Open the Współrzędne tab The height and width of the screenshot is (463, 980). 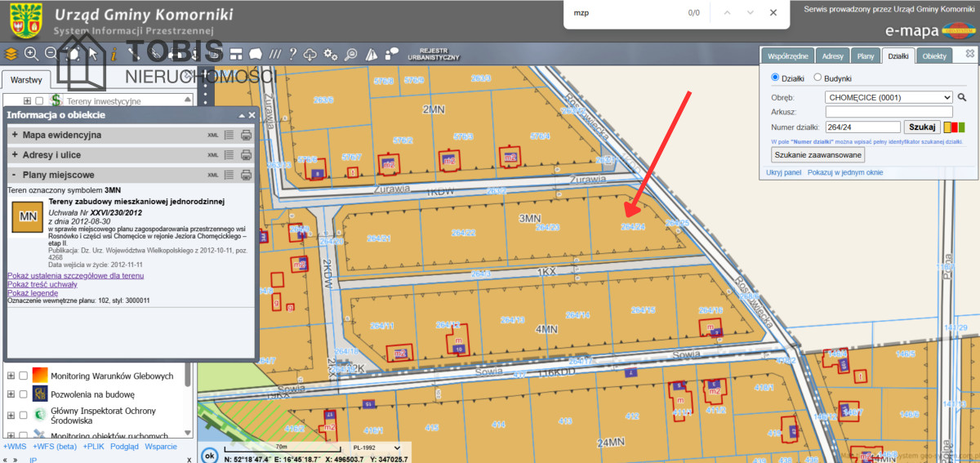(x=788, y=56)
